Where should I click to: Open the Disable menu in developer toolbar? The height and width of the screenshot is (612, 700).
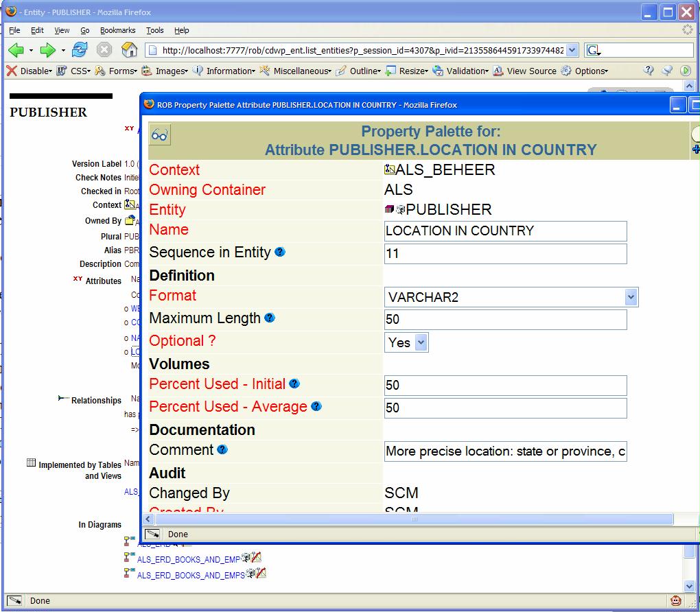tap(29, 71)
